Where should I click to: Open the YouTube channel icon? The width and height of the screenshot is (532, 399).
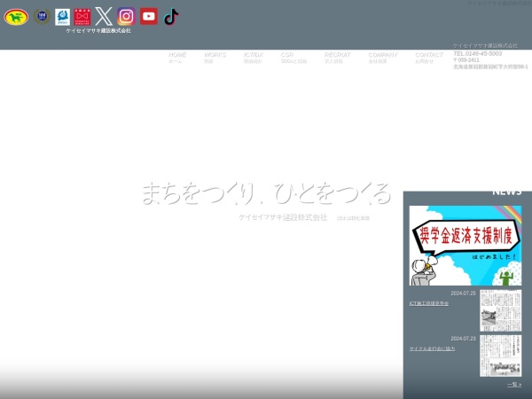pyautogui.click(x=149, y=16)
